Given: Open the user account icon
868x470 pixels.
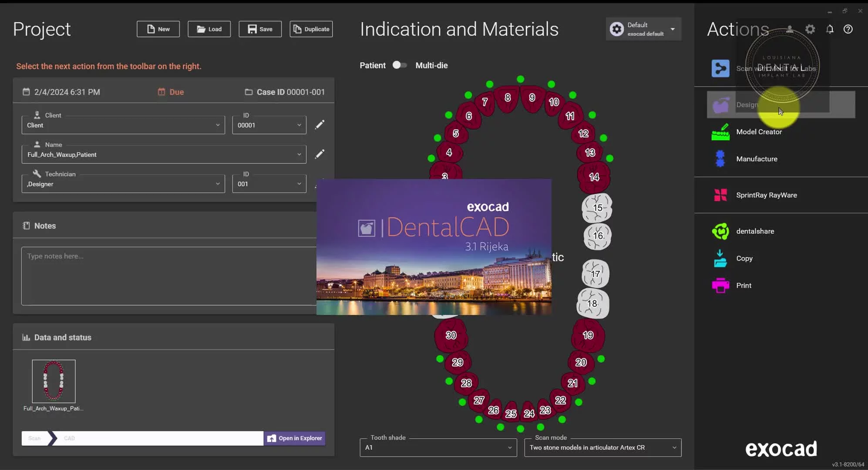Looking at the screenshot, I should click(790, 29).
